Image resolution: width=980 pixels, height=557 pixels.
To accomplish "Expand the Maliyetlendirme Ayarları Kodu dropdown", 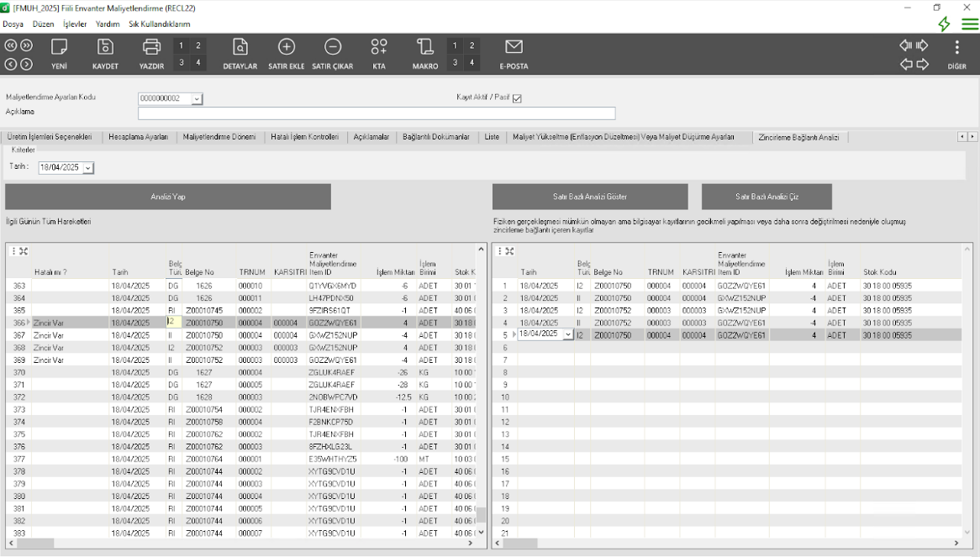I will 197,99.
